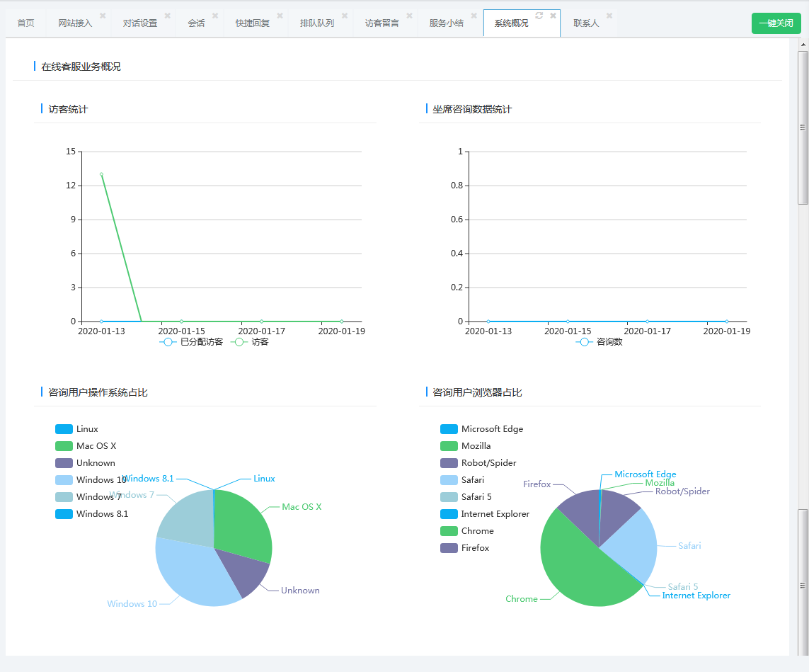Toggle the 访客 series in the legend

click(251, 342)
